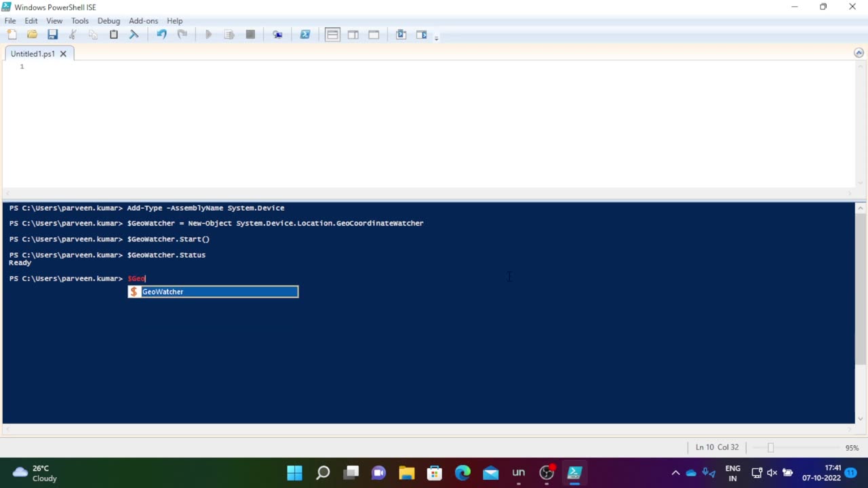Click the Open script folder icon

click(32, 35)
